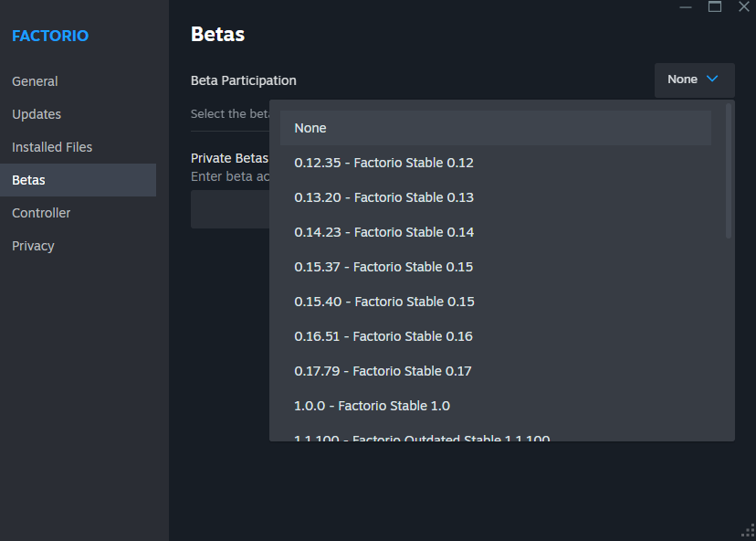Pick 0.17.79 - Factorio Stable 0.17

tap(496, 371)
